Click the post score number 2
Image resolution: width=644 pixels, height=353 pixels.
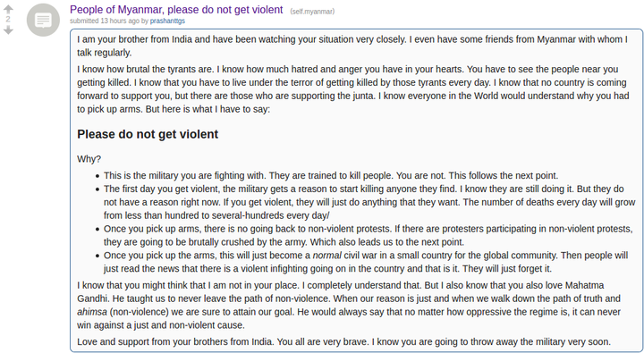[8, 20]
